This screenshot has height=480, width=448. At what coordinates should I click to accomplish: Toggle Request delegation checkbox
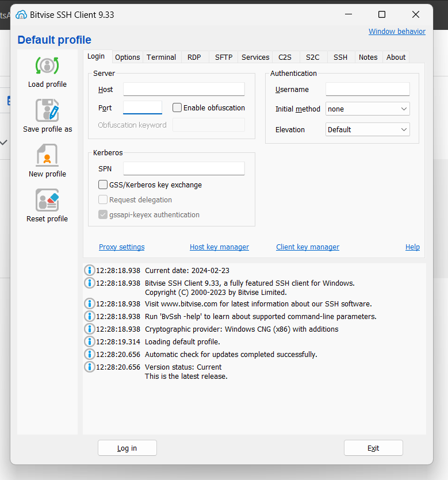pos(103,199)
